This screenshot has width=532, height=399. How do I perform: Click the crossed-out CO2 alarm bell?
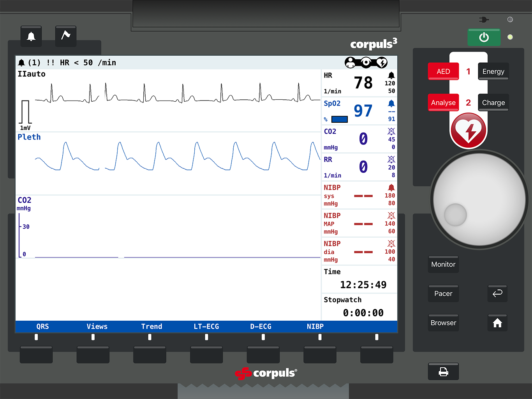click(x=391, y=131)
